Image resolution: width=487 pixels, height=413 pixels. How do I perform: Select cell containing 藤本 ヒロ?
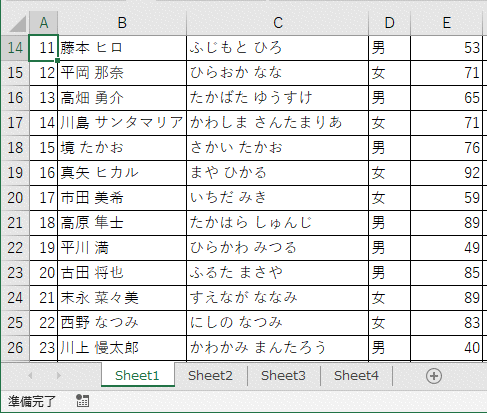[x=122, y=48]
